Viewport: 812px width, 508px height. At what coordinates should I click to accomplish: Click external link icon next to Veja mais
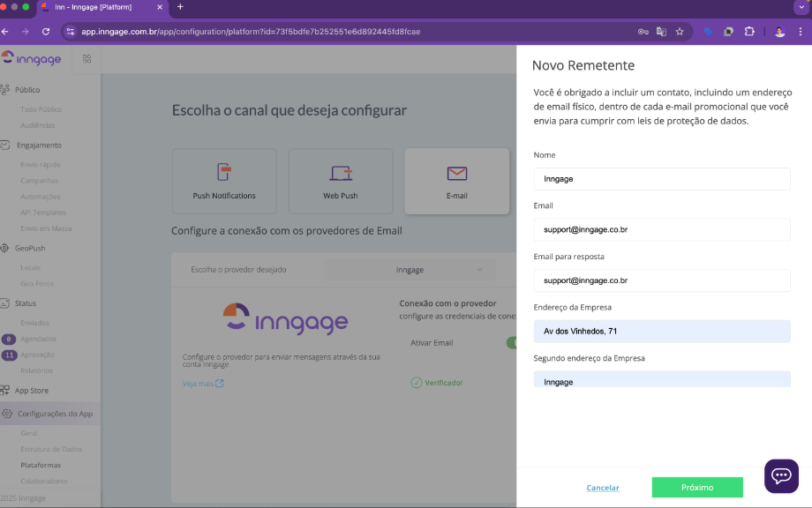click(x=220, y=384)
